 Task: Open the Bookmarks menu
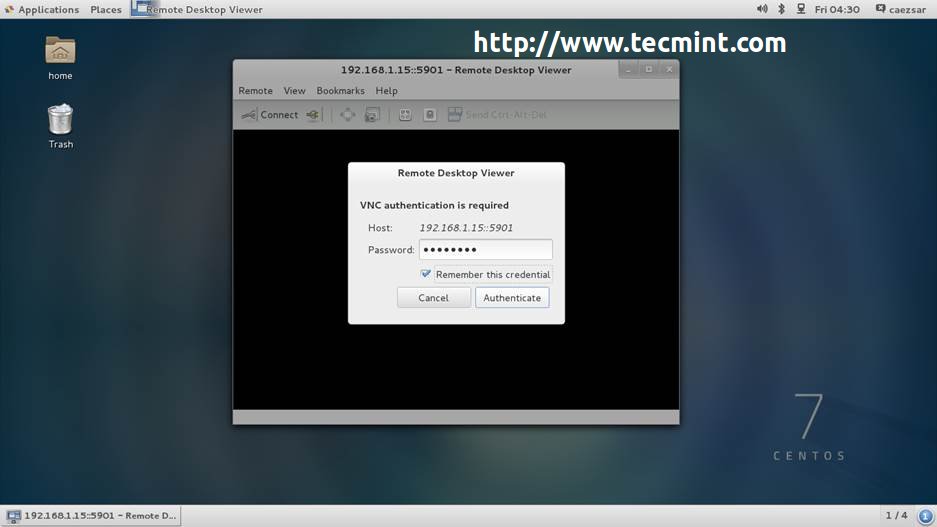pos(341,91)
